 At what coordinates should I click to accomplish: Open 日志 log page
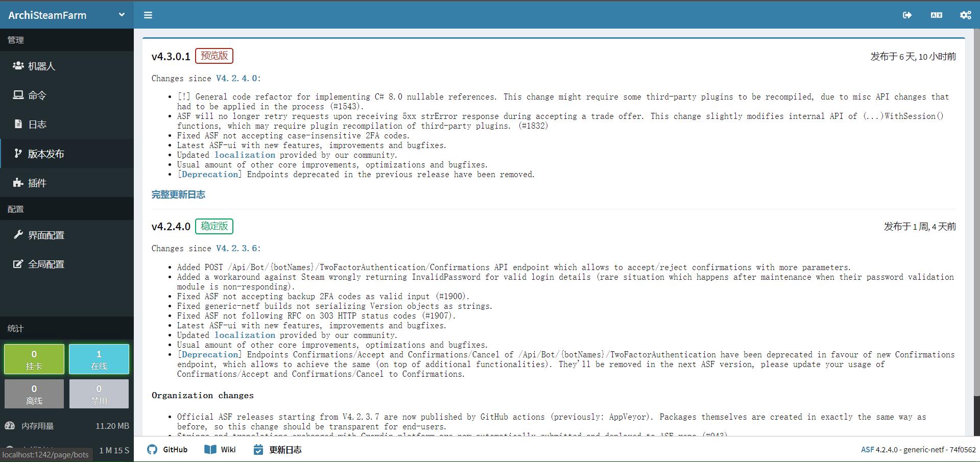(67, 124)
